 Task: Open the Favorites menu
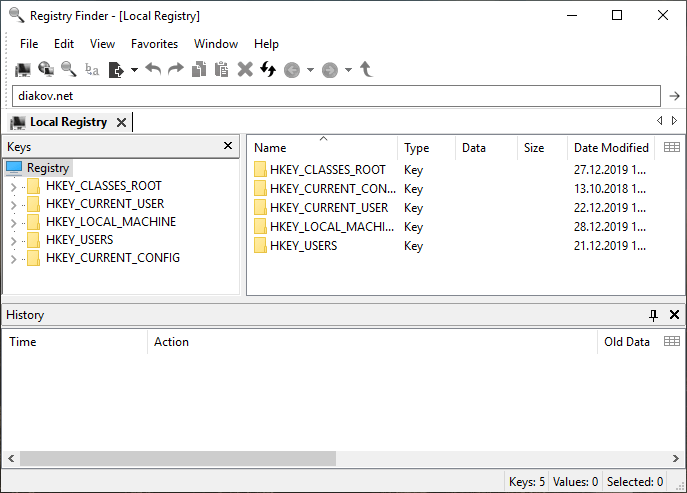(154, 44)
